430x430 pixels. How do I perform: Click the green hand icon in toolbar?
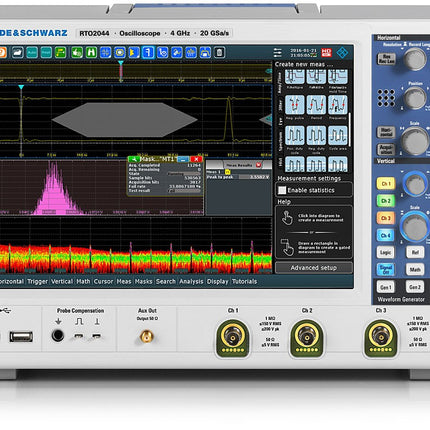click(x=77, y=52)
